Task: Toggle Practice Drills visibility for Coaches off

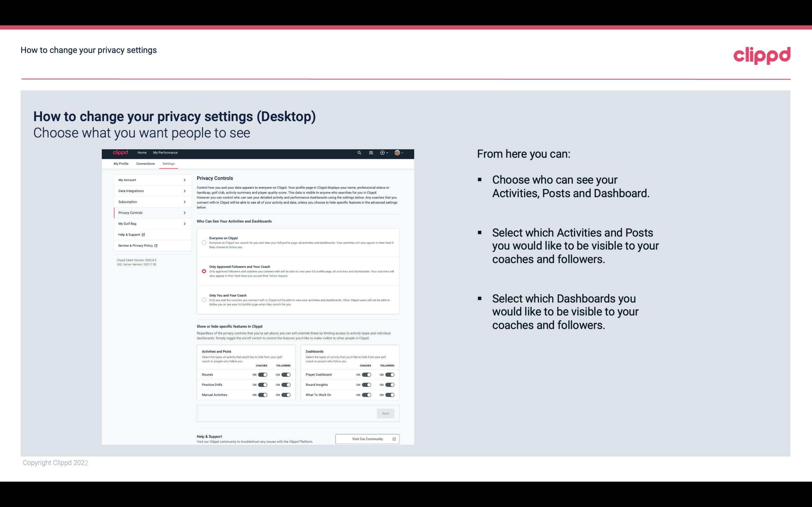Action: coord(261,385)
